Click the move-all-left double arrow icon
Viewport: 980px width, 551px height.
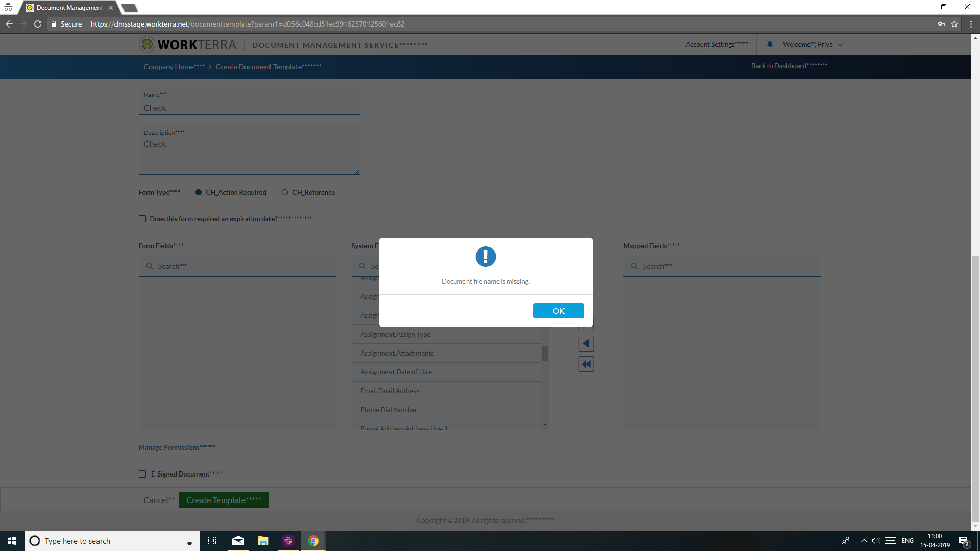point(586,364)
